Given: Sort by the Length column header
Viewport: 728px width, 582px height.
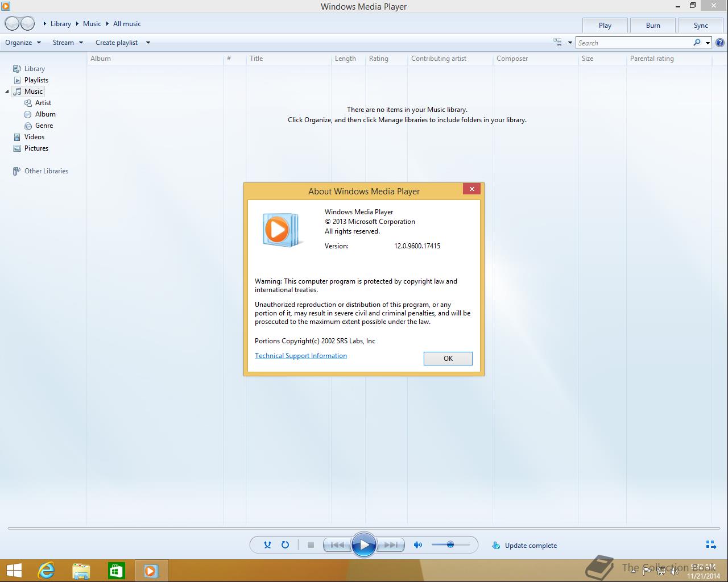Looking at the screenshot, I should (x=349, y=59).
